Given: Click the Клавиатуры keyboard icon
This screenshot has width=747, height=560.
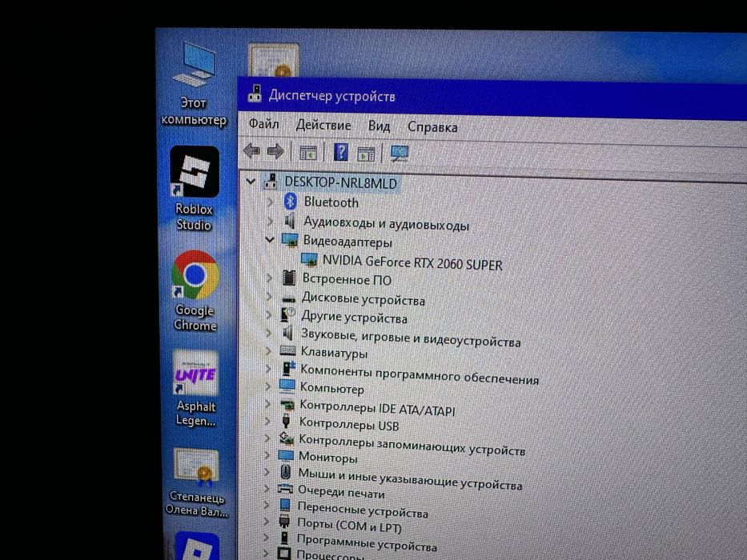Looking at the screenshot, I should point(287,351).
